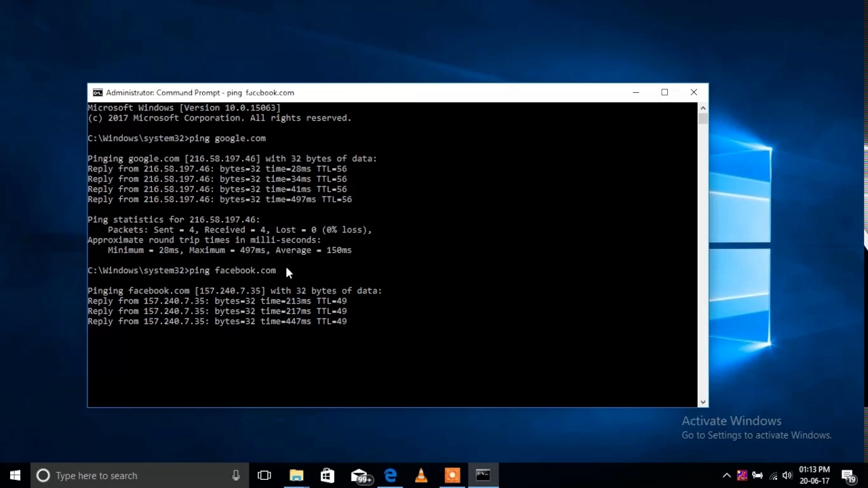Click the 'ping facebook.com' command line
The width and height of the screenshot is (868, 488).
[x=182, y=270]
